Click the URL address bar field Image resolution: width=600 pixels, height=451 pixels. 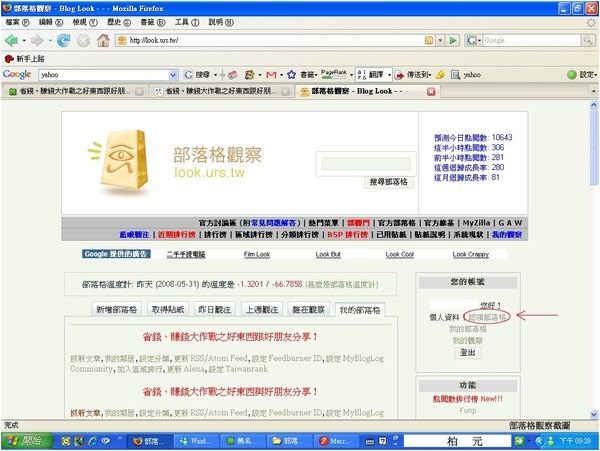pos(275,40)
